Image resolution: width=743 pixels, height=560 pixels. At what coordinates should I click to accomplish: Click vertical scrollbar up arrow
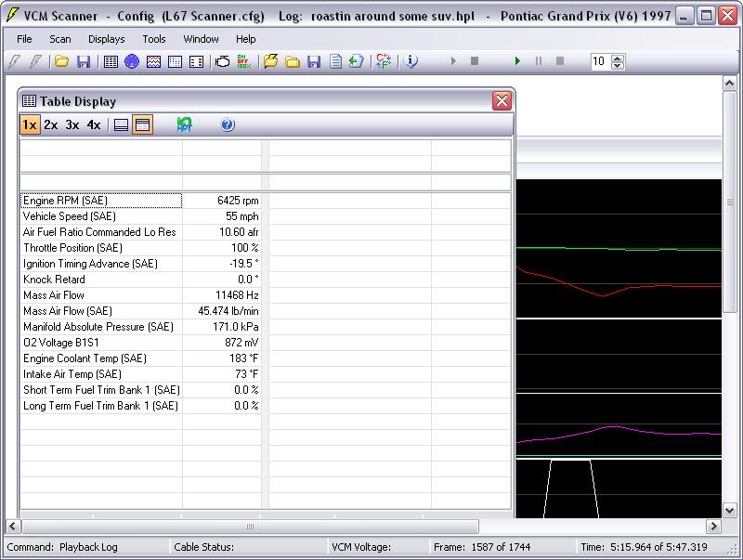(729, 84)
